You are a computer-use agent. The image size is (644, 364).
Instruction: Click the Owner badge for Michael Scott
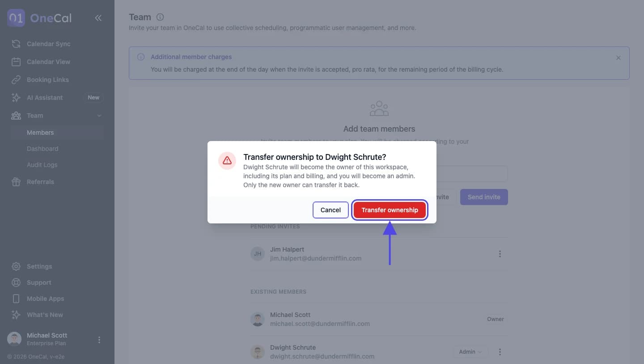pos(496,319)
